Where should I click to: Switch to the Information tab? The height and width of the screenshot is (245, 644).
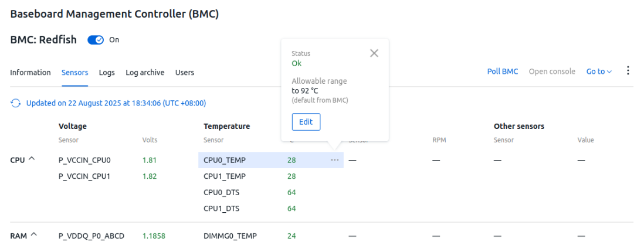(x=30, y=73)
